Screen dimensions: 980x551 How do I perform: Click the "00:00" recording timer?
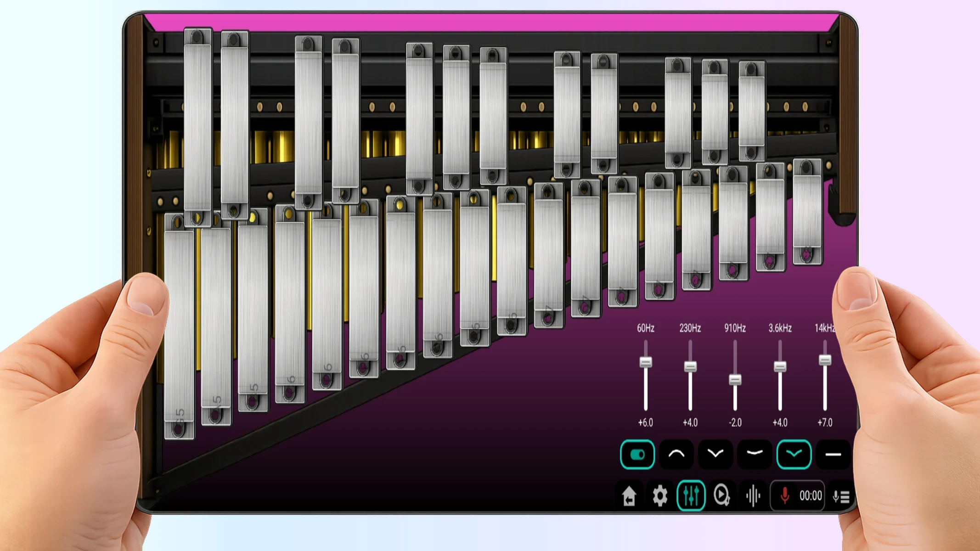point(811,496)
